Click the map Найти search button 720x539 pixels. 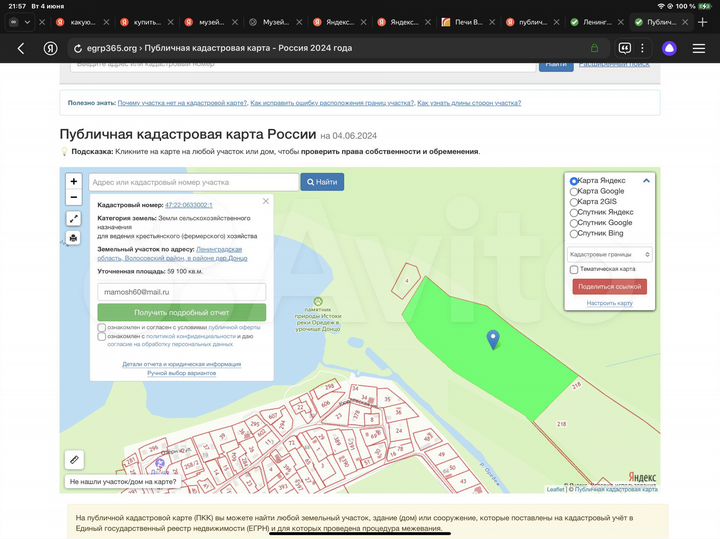click(322, 182)
